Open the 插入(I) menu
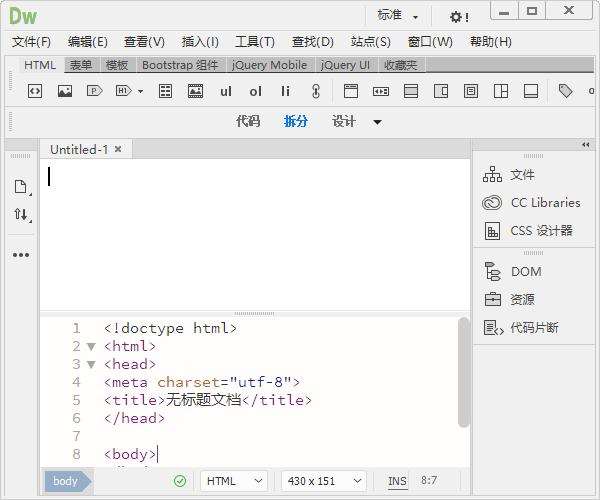Screen dimensions: 600x500 [x=200, y=41]
